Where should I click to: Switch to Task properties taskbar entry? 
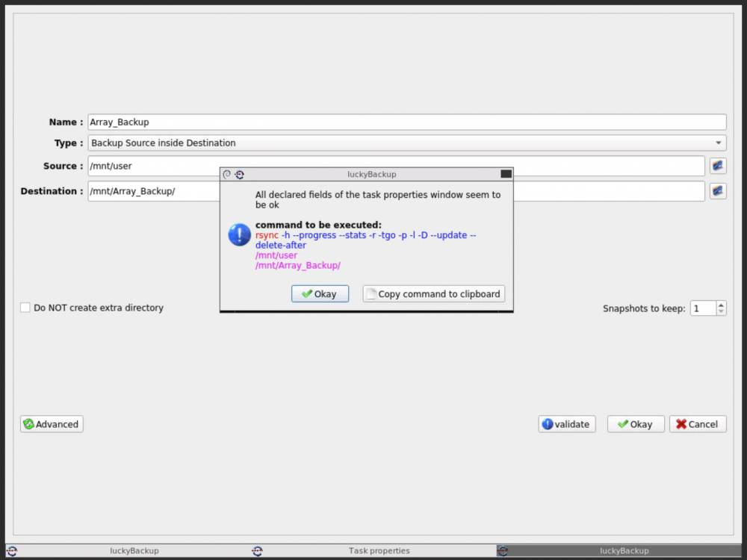point(373,550)
